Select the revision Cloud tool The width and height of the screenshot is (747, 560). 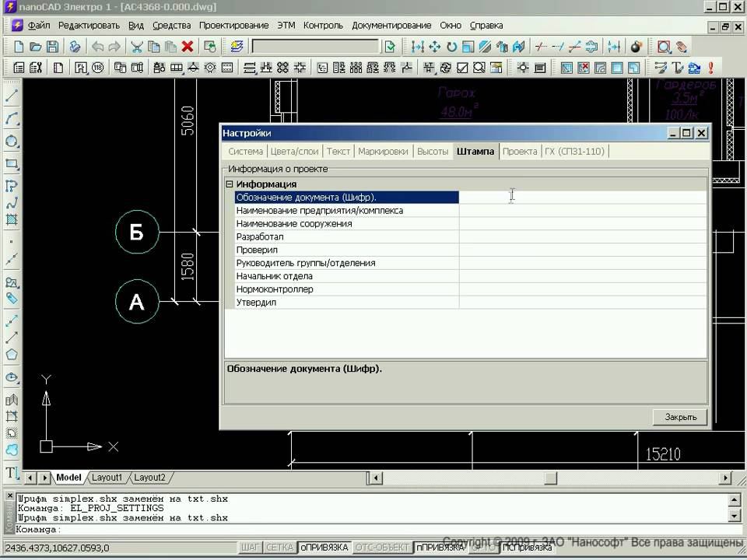12,450
